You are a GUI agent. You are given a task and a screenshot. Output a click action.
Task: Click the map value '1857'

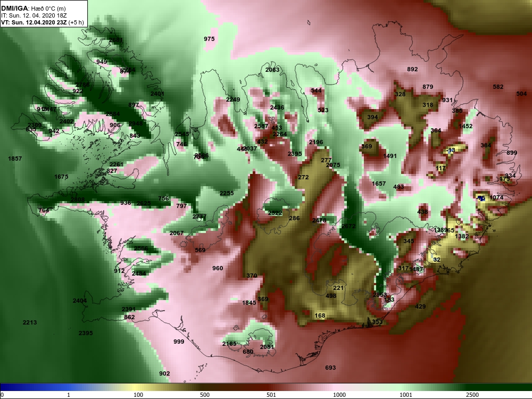click(14, 159)
